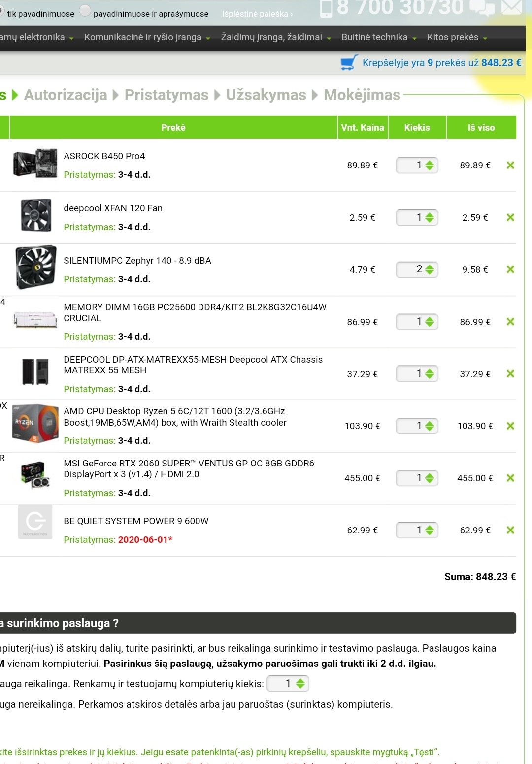Expand 'Buitinė technika' menu
The width and height of the screenshot is (532, 764).
pos(379,37)
